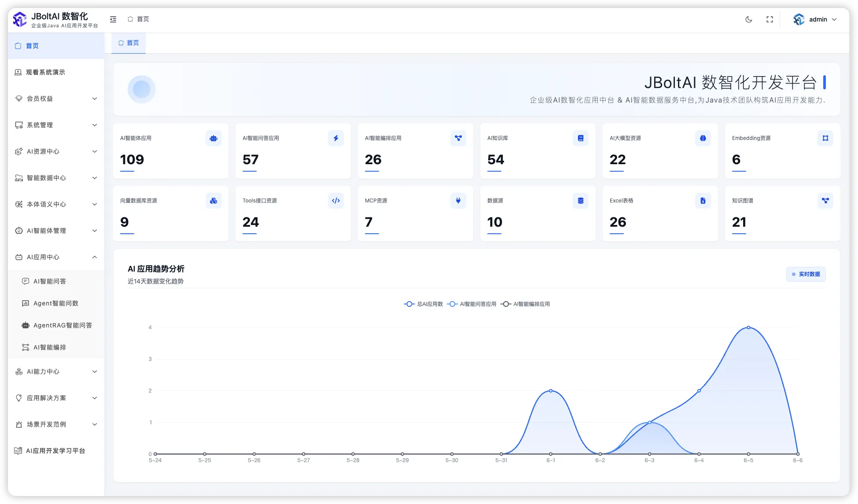
Task: Click the AI 应用趋势分析 heading
Action: coord(156,269)
